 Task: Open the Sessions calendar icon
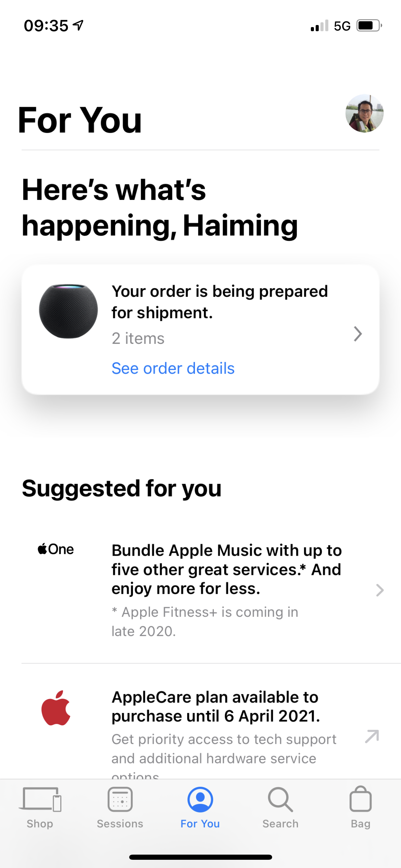coord(120,799)
